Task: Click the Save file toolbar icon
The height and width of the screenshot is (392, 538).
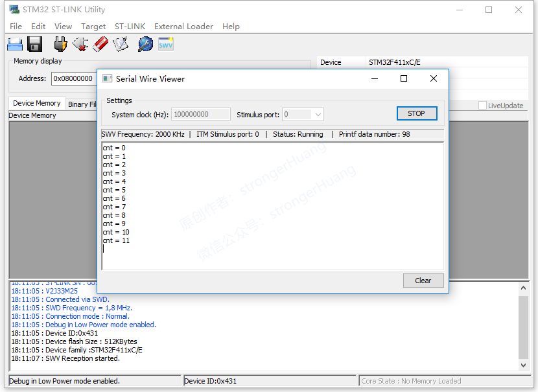Action: click(x=34, y=43)
